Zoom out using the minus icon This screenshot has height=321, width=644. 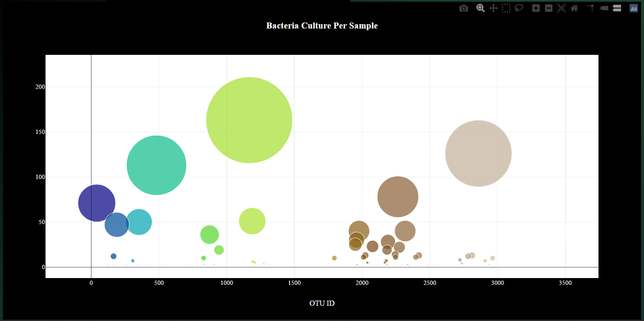point(548,8)
